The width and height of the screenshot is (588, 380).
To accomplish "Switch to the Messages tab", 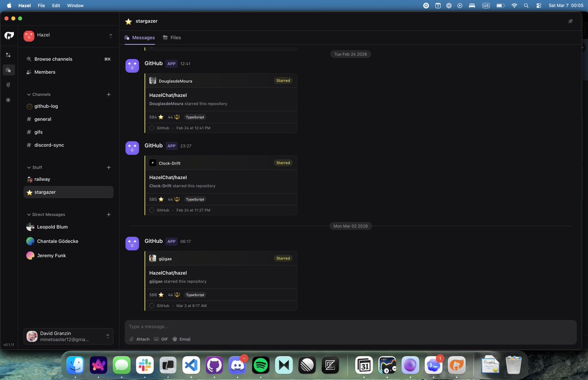I will 140,38.
